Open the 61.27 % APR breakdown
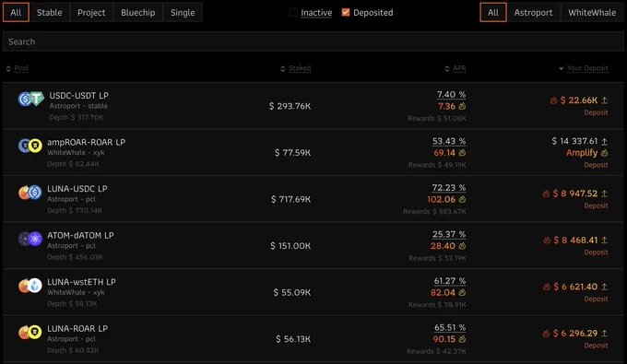 tap(450, 281)
